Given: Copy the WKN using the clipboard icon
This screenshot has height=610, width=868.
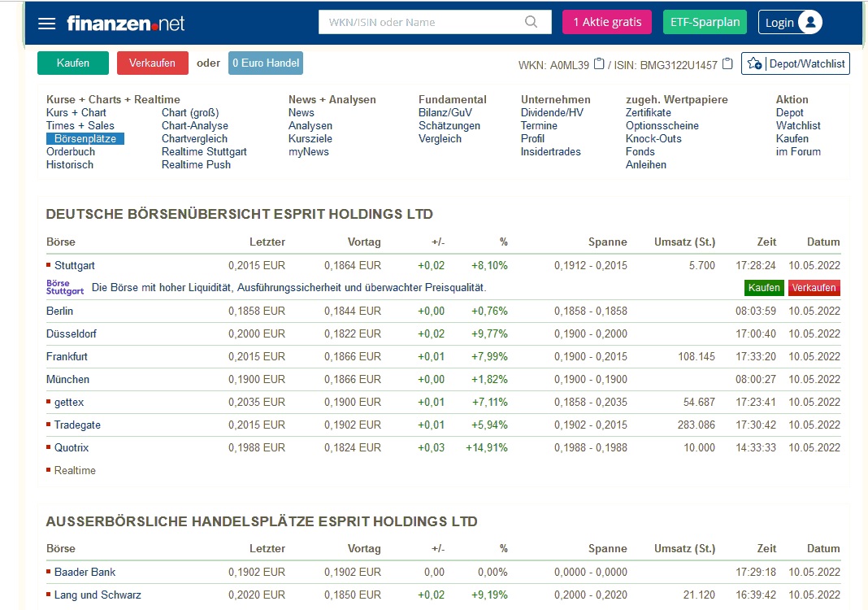Looking at the screenshot, I should click(597, 61).
